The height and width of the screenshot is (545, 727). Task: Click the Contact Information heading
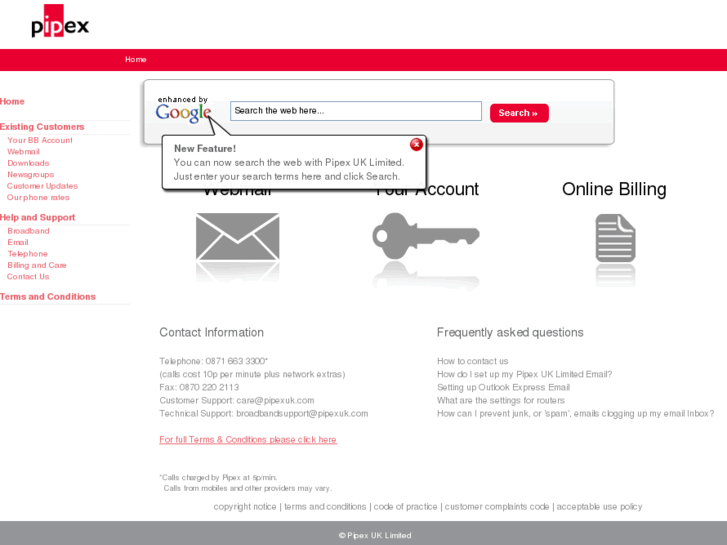click(x=211, y=333)
